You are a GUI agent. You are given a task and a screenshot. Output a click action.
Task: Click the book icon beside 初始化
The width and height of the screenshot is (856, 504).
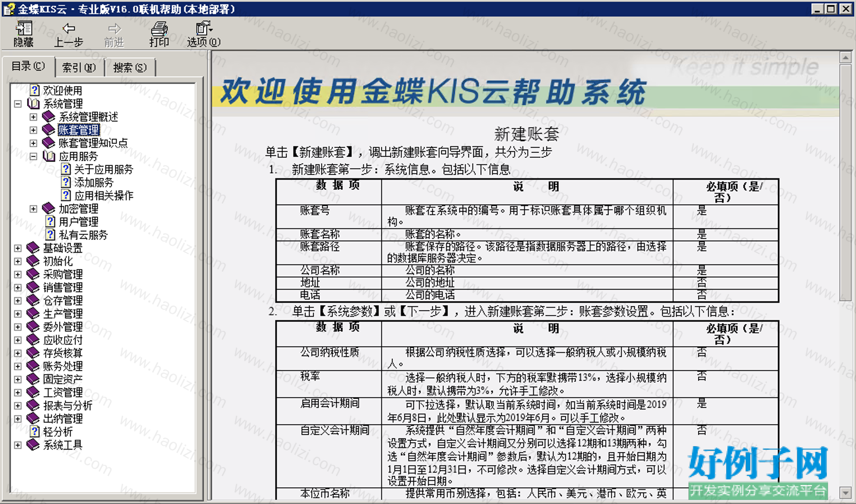click(x=33, y=261)
